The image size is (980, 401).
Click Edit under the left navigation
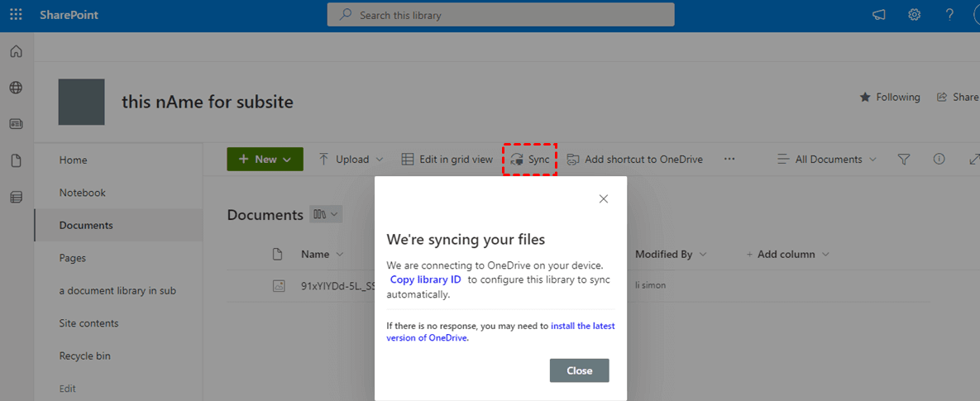(68, 389)
